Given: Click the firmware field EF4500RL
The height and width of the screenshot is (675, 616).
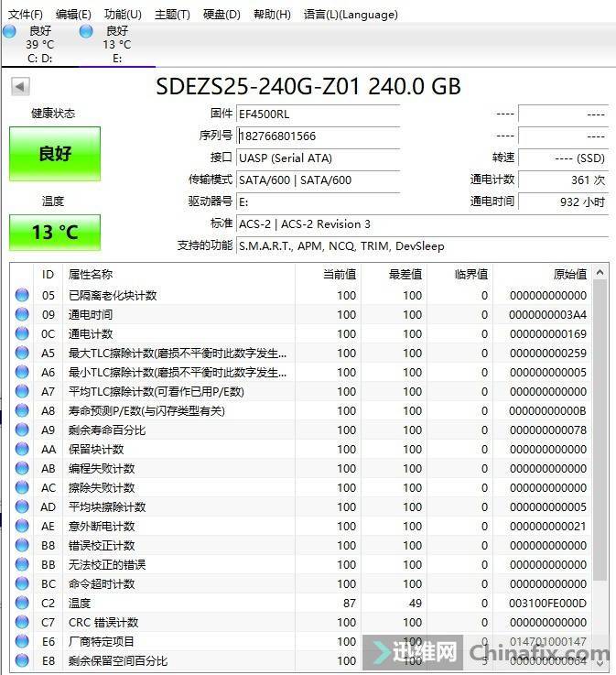Looking at the screenshot, I should (x=319, y=114).
